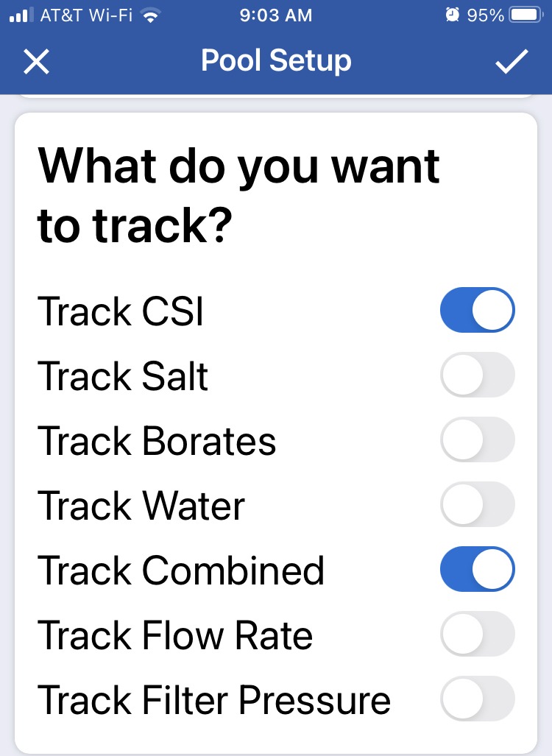Turn on Track Borates toggle

tap(477, 439)
